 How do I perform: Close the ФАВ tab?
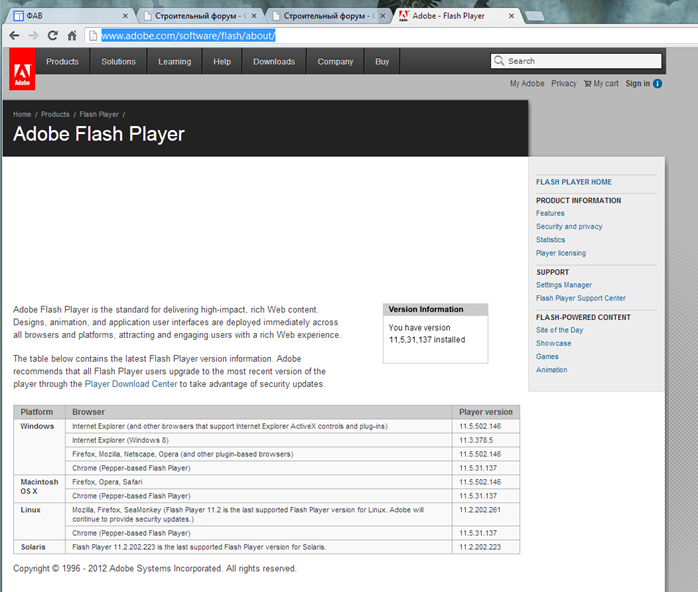126,16
